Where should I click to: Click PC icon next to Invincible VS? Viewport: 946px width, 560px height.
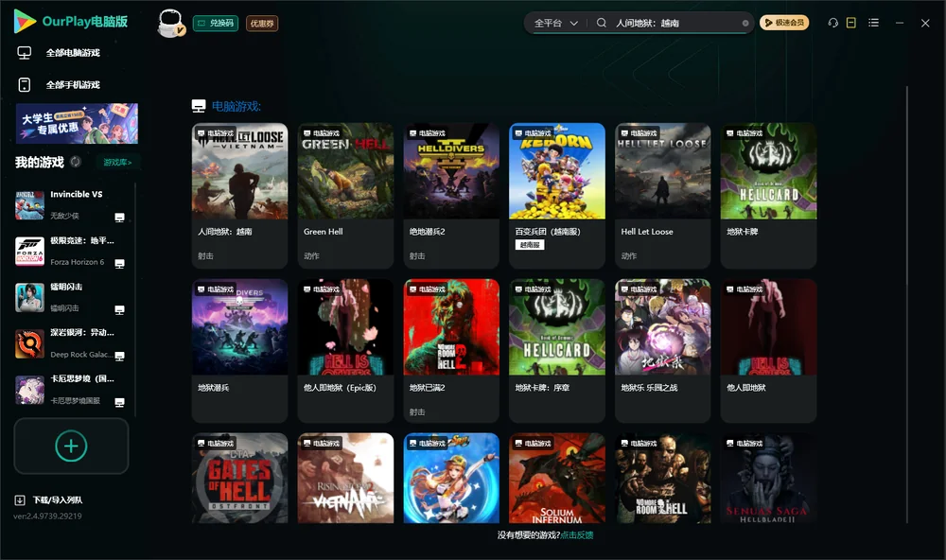click(x=119, y=218)
